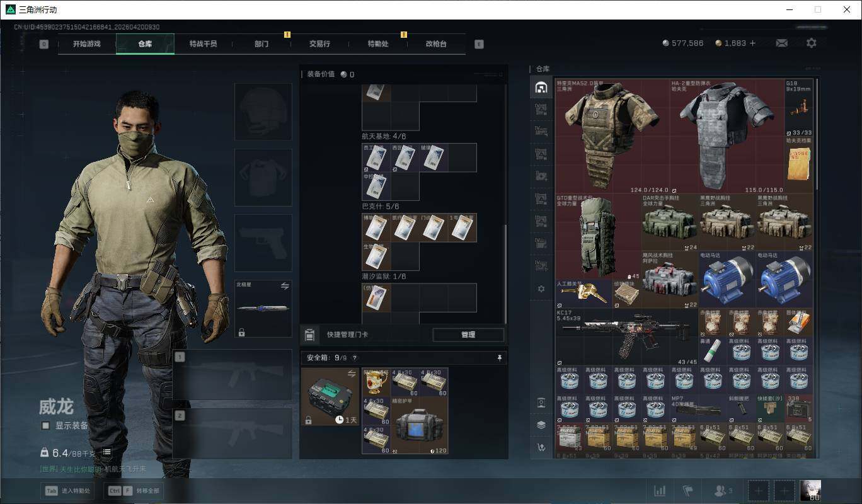Click the swap arrows on the safe box
Screen dimensions: 862x504
point(352,374)
